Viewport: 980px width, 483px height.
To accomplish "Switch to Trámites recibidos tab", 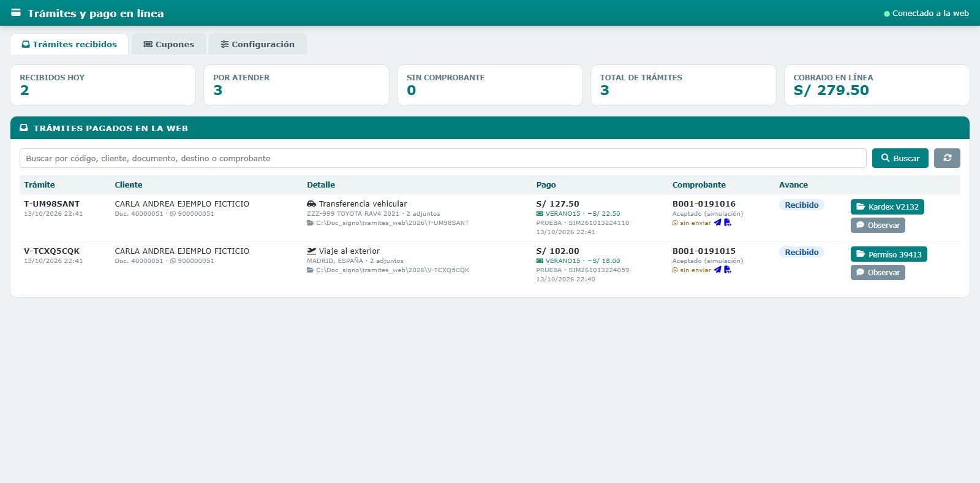I will pos(69,44).
